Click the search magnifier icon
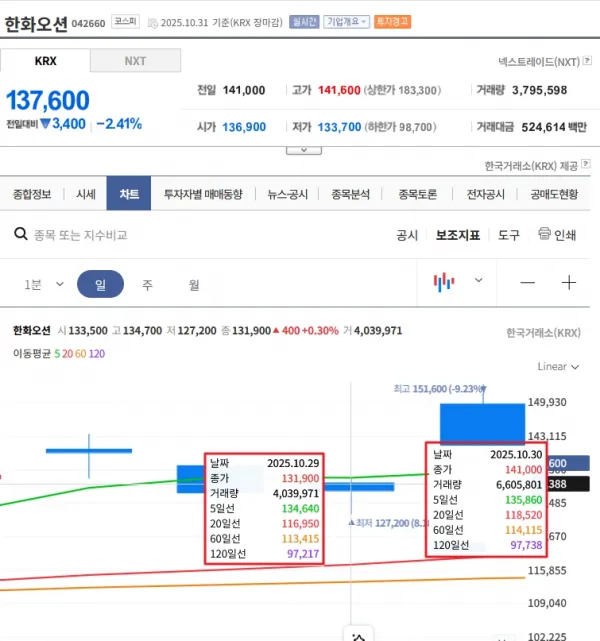The height and width of the screenshot is (641, 600). [x=20, y=235]
